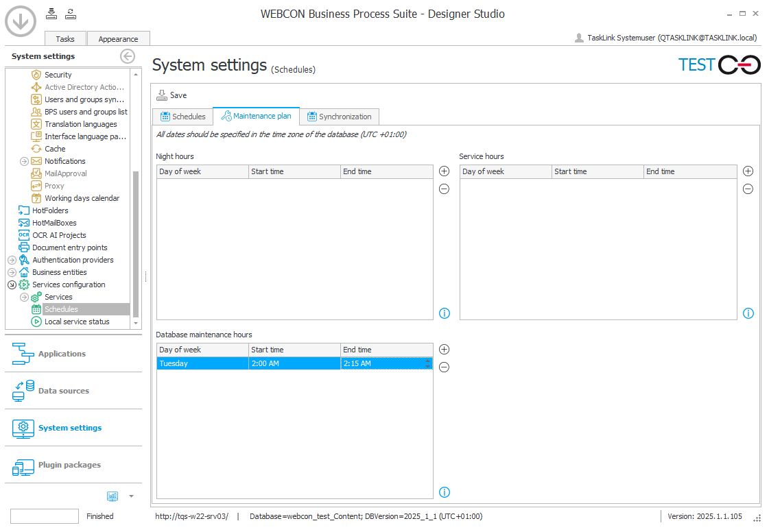The width and height of the screenshot is (769, 532).
Task: Show info about Database maintenance hours
Action: pos(445,492)
